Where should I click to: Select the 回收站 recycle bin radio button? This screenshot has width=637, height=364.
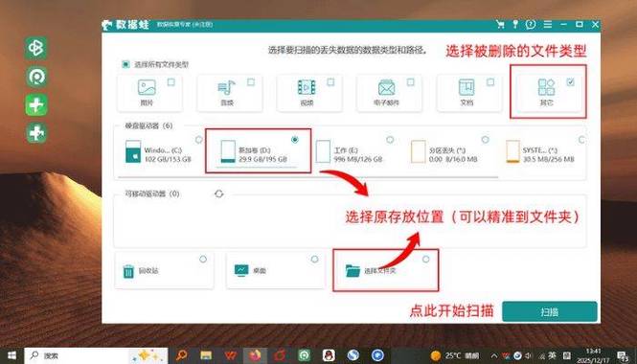pyautogui.click(x=203, y=260)
